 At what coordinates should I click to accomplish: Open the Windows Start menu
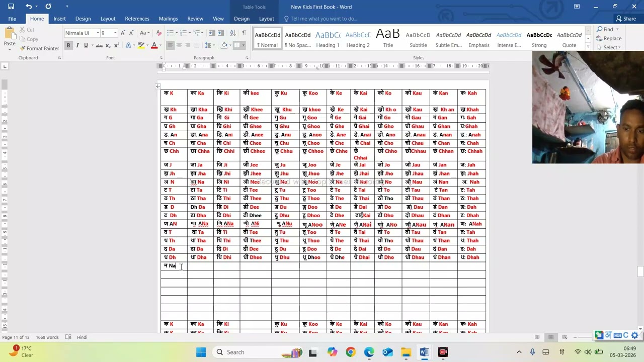[201, 352]
